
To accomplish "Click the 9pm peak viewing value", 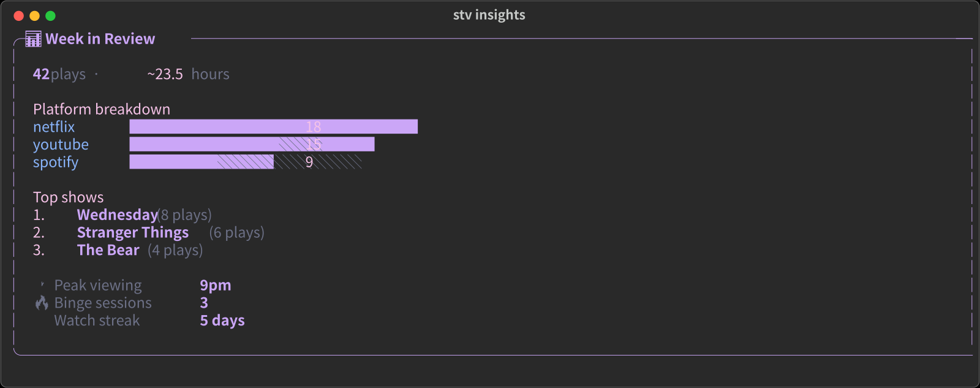I will pyautogui.click(x=215, y=284).
